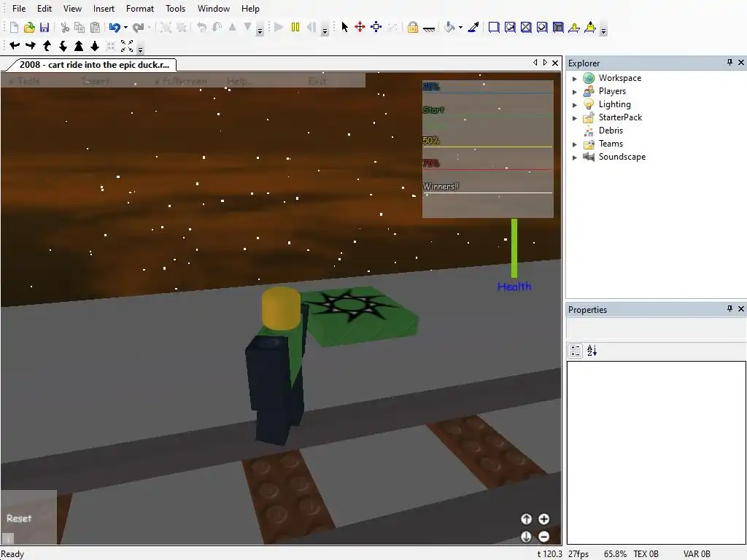This screenshot has height=560, width=747.
Task: Click in-game camera tilt down arrow button
Action: (526, 537)
